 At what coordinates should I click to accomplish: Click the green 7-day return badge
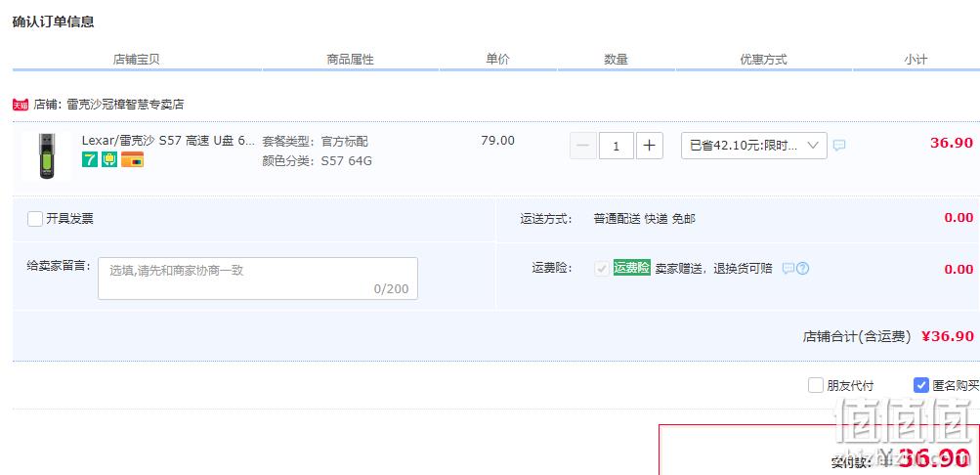click(90, 159)
